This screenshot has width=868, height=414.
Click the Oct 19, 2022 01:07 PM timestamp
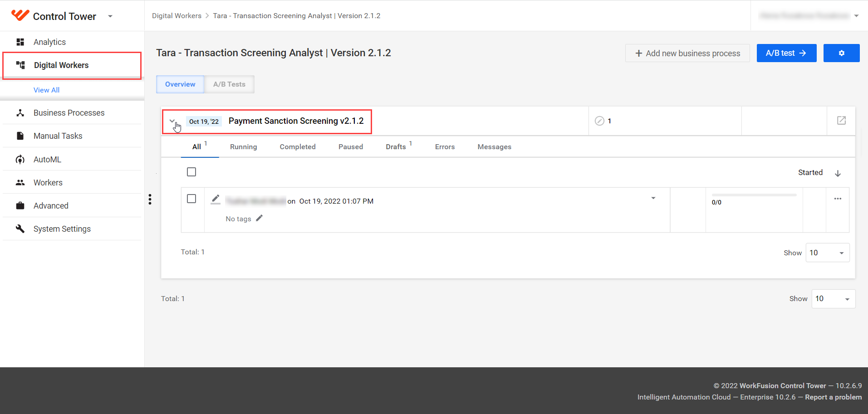pos(336,201)
